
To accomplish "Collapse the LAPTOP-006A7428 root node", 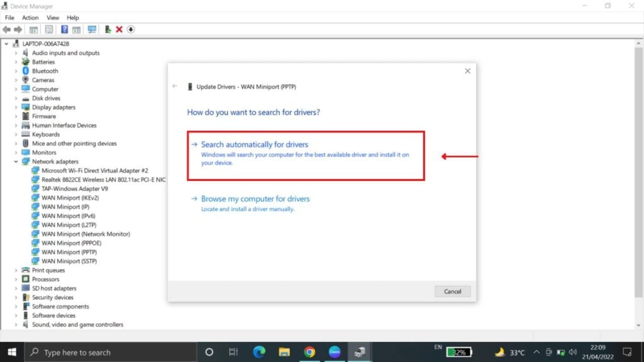I will coord(6,44).
